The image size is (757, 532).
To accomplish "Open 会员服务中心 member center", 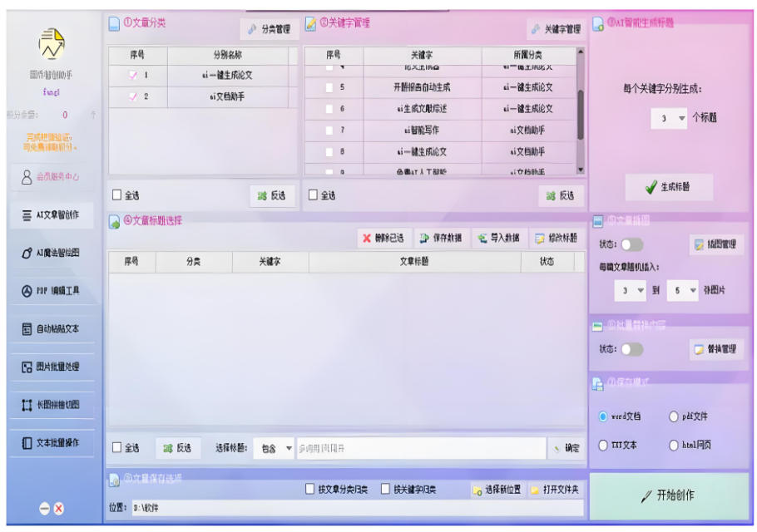I will tap(50, 176).
